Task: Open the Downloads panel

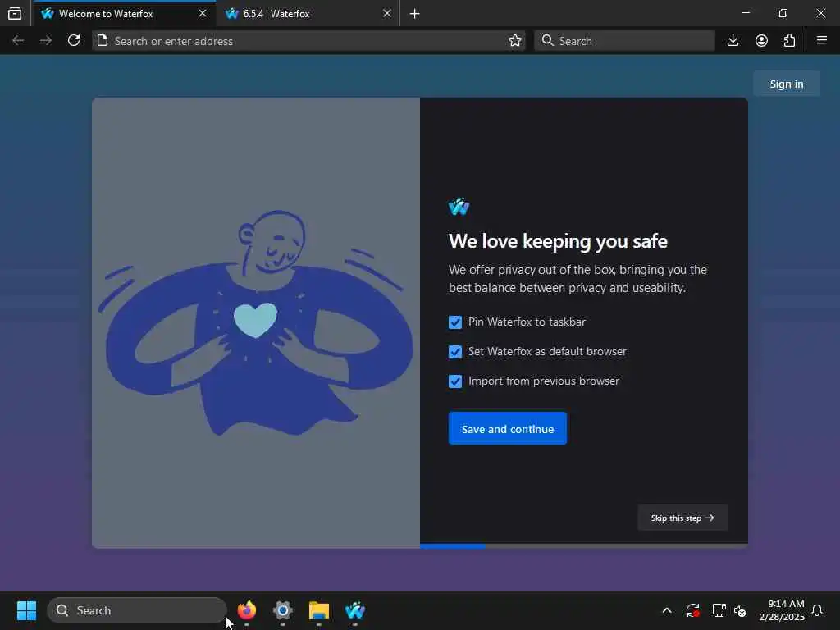Action: (x=733, y=41)
